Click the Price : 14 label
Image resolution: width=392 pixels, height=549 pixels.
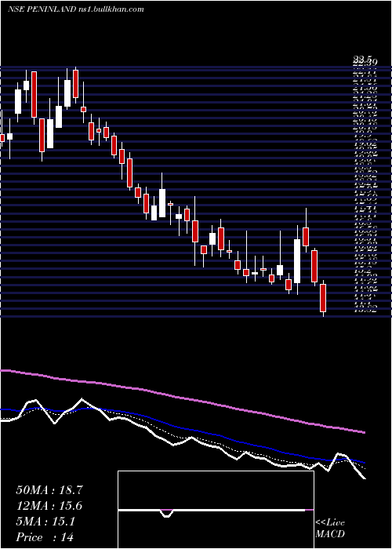pyautogui.click(x=45, y=537)
